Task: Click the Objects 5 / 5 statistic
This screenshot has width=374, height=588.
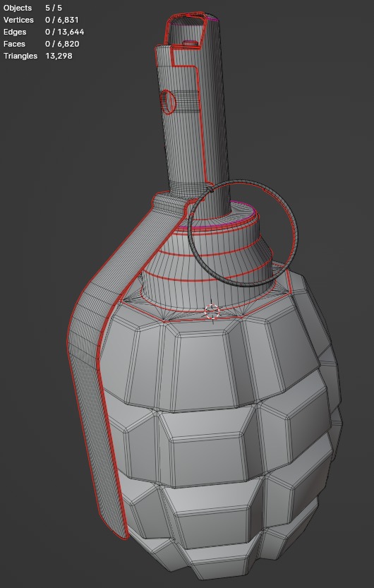Action: (32, 8)
